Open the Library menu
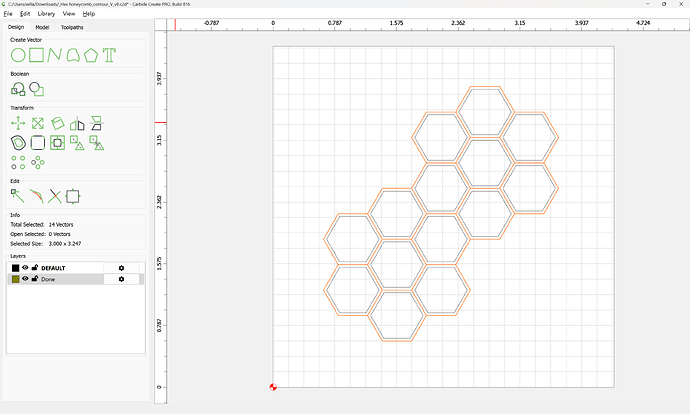Viewport: 690px width, 414px height. pyautogui.click(x=46, y=14)
